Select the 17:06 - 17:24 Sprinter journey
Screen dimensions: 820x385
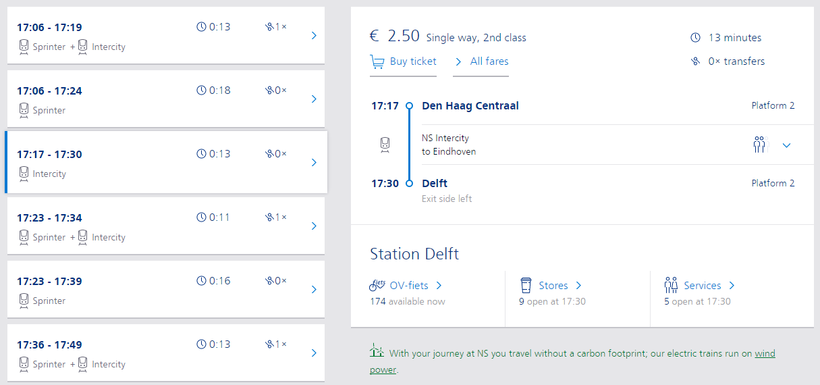(x=166, y=99)
